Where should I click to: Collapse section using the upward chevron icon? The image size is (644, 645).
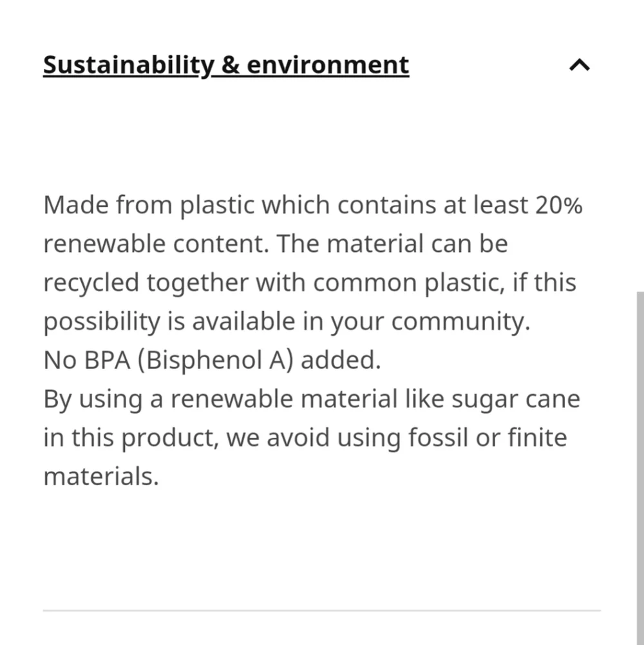point(580,65)
